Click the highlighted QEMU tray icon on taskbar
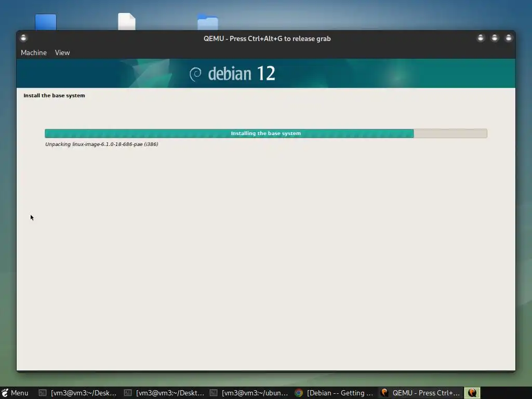The width and height of the screenshot is (532, 399). pos(472,393)
